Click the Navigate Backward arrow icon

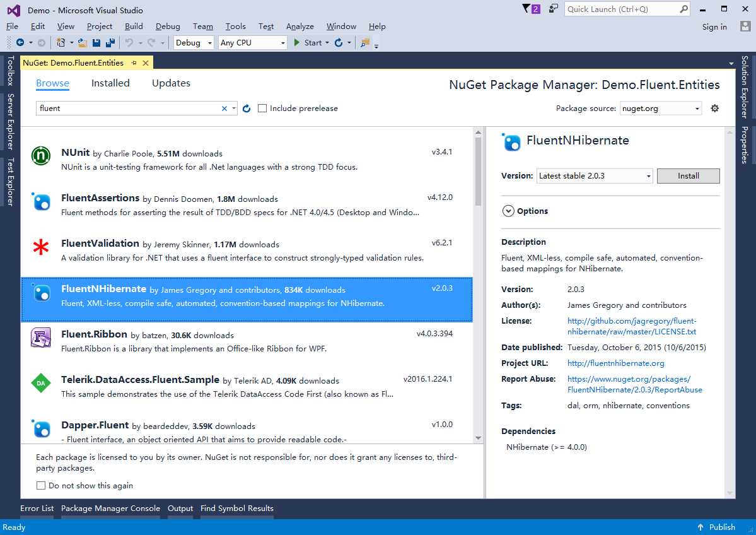pyautogui.click(x=20, y=42)
